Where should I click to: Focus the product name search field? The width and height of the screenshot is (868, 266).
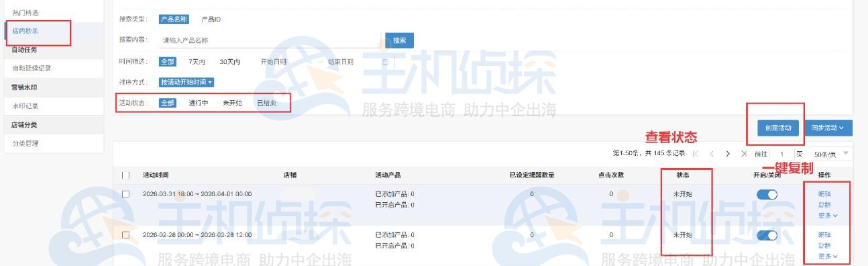click(x=271, y=40)
